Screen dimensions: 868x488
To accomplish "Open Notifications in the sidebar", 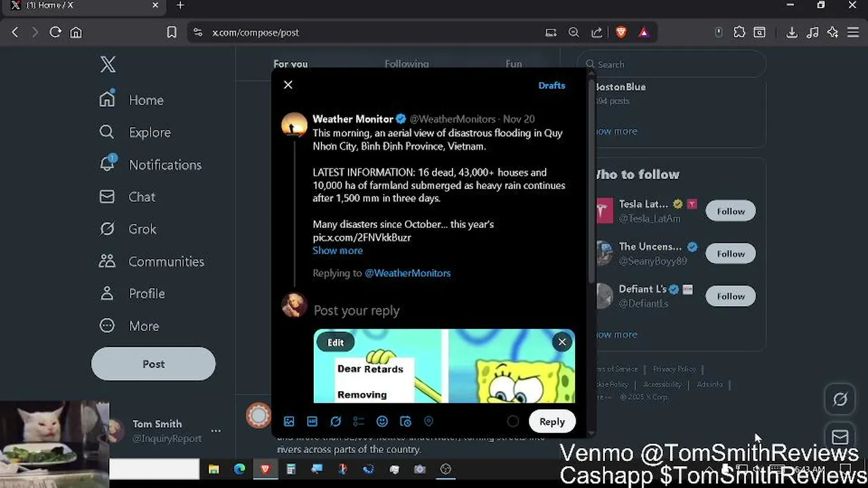I will click(150, 165).
